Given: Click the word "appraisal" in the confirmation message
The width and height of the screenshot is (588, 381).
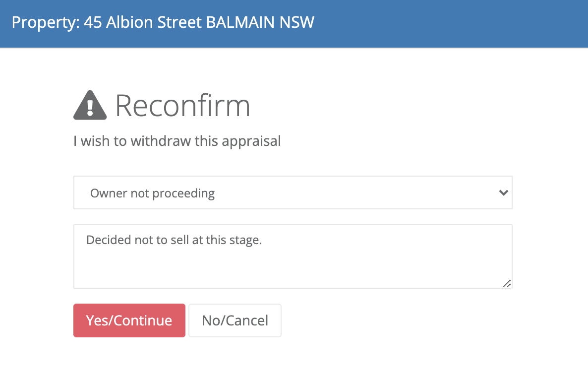Looking at the screenshot, I should pyautogui.click(x=251, y=142).
